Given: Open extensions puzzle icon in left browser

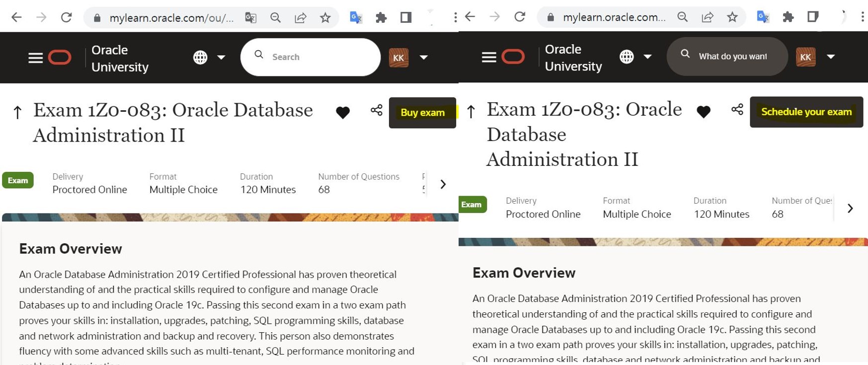Looking at the screenshot, I should pyautogui.click(x=381, y=18).
